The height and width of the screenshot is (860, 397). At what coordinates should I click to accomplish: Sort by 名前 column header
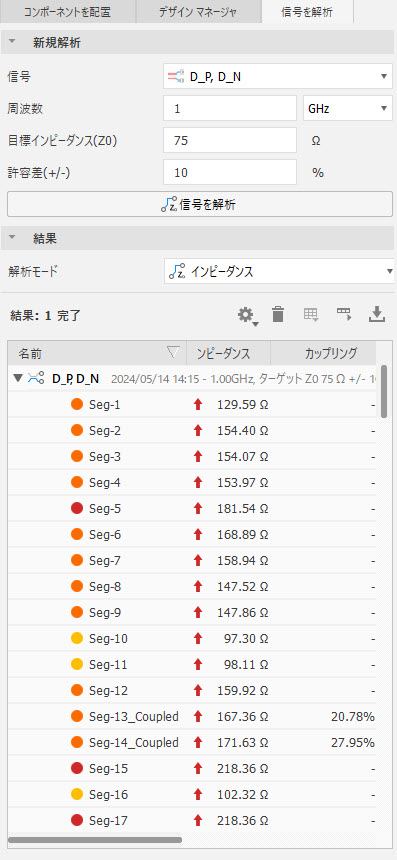(97, 353)
